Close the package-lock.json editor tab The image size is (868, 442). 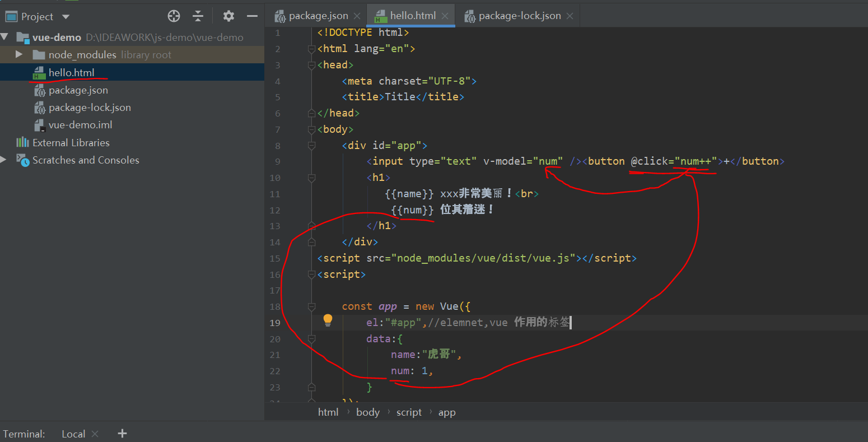(570, 16)
